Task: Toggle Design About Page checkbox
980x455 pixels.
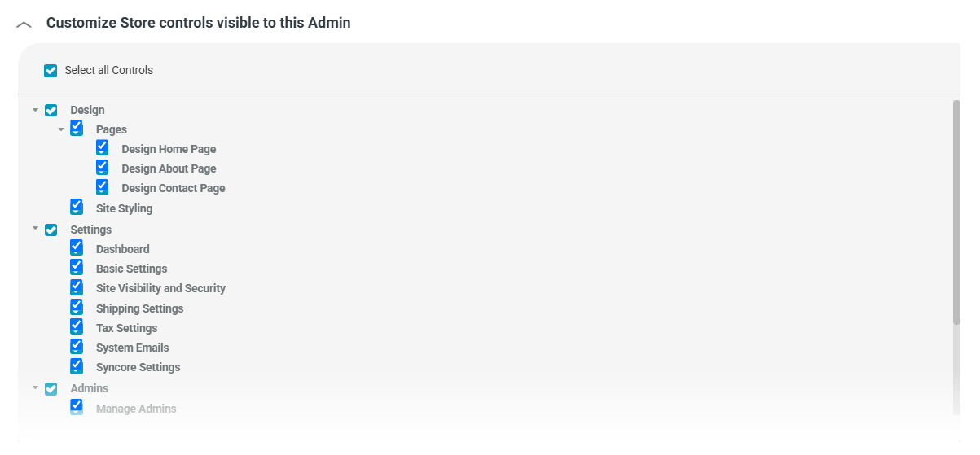Action: [102, 168]
